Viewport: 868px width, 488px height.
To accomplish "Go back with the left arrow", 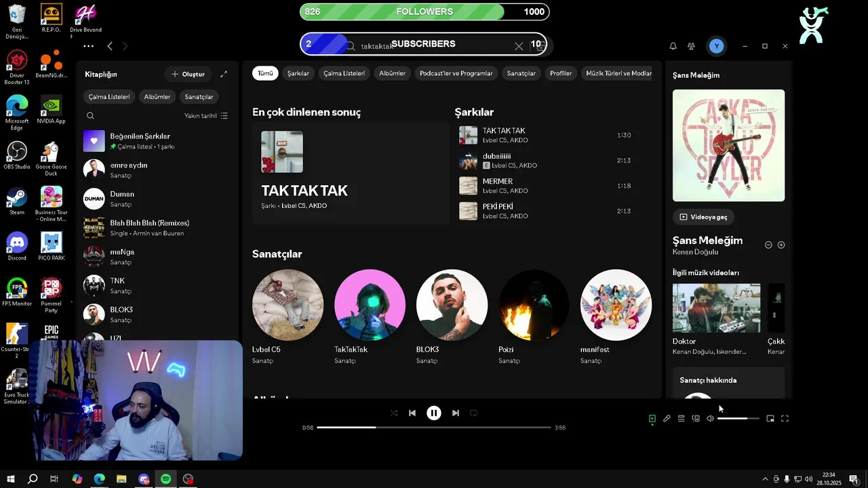I will pos(110,46).
